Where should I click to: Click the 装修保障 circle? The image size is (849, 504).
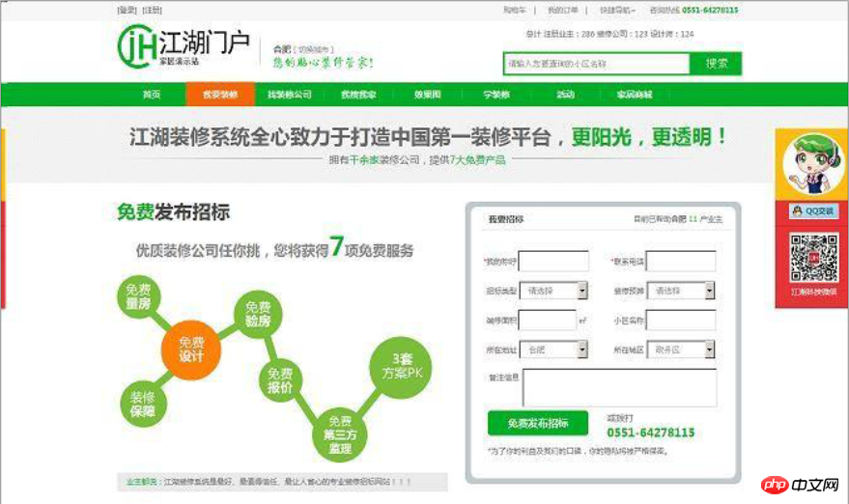[x=143, y=404]
